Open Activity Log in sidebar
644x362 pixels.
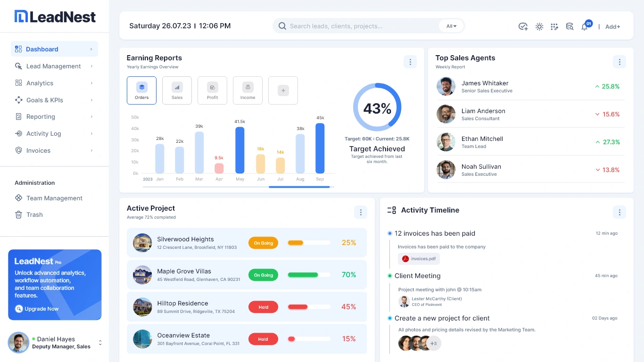54,133
